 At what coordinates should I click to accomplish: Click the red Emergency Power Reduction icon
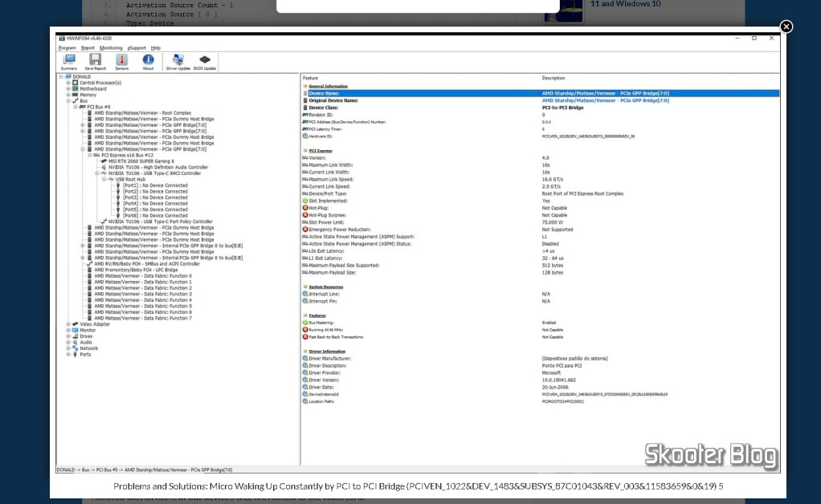(305, 230)
